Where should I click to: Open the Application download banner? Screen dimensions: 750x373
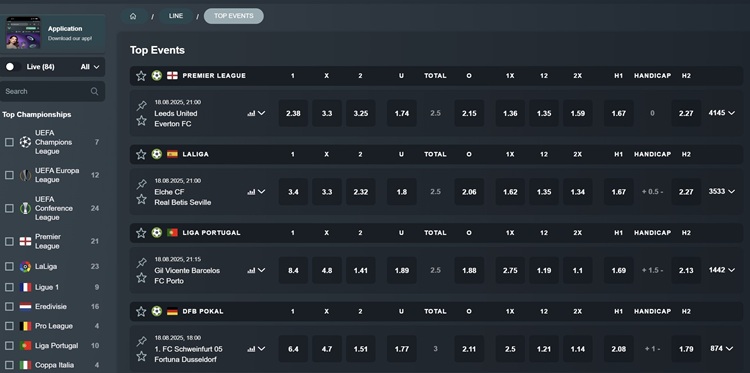(53, 33)
